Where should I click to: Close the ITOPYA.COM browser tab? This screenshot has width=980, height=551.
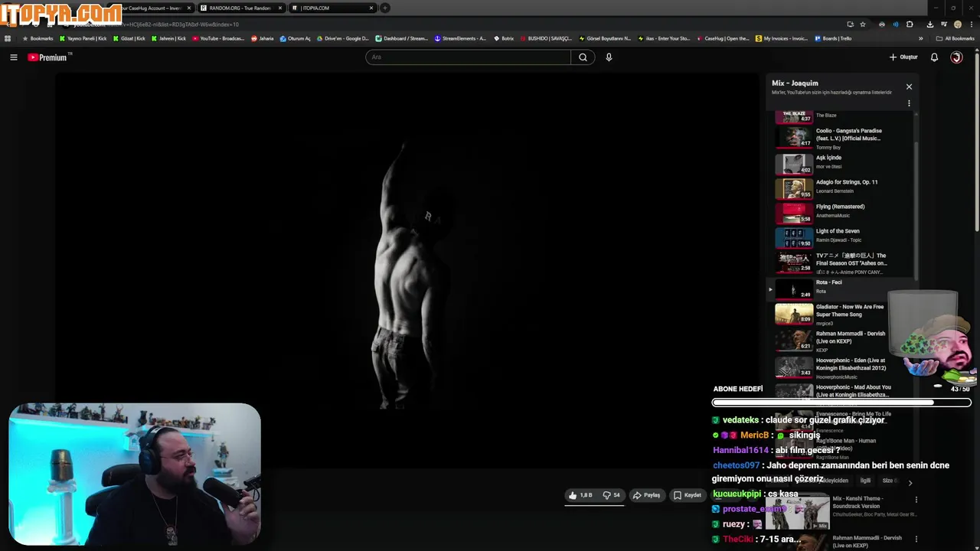(371, 8)
